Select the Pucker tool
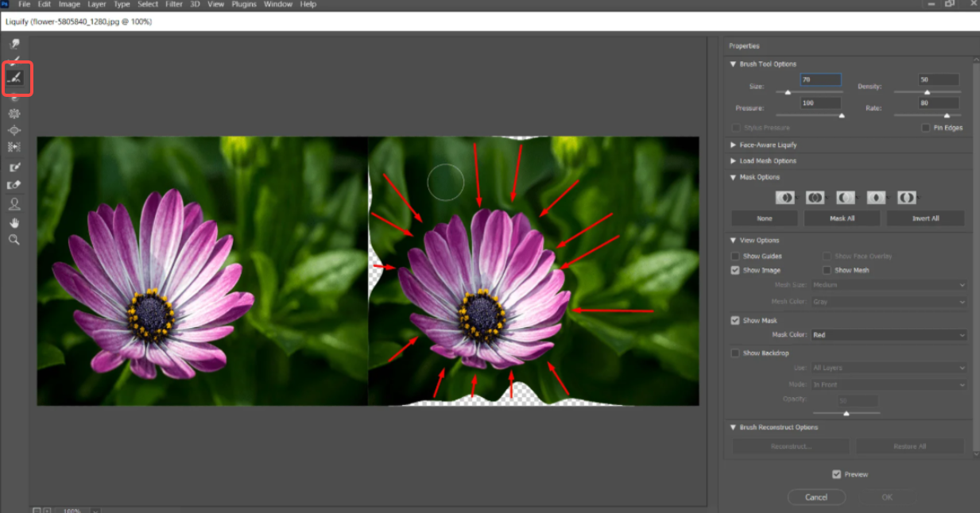 pyautogui.click(x=14, y=114)
